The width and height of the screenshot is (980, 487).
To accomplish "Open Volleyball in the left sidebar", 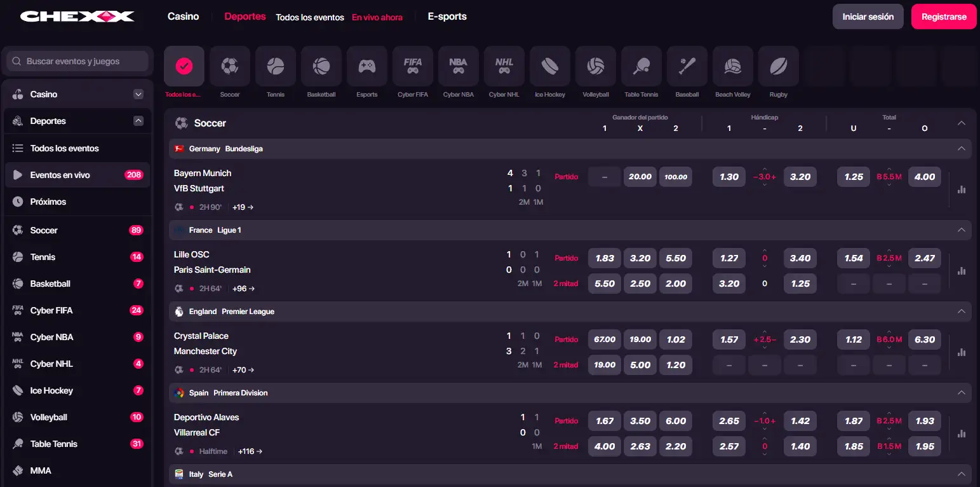I will pyautogui.click(x=77, y=417).
